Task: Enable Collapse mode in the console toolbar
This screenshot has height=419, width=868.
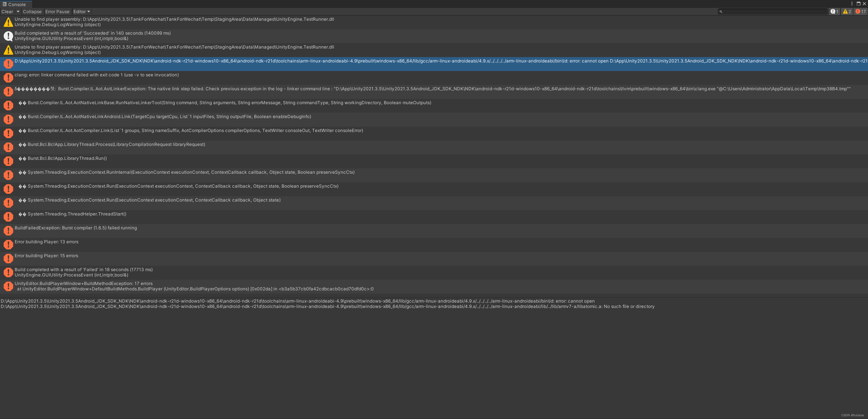Action: (32, 11)
